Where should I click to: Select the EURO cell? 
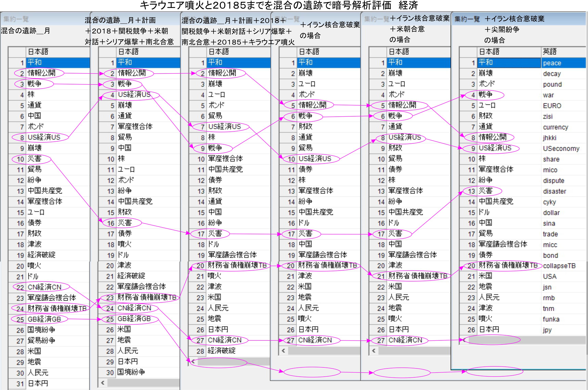[552, 106]
